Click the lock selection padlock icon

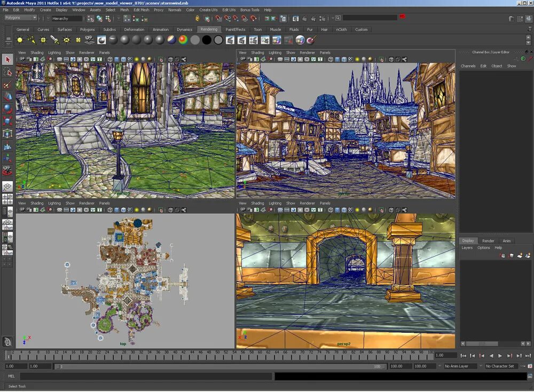[197, 18]
